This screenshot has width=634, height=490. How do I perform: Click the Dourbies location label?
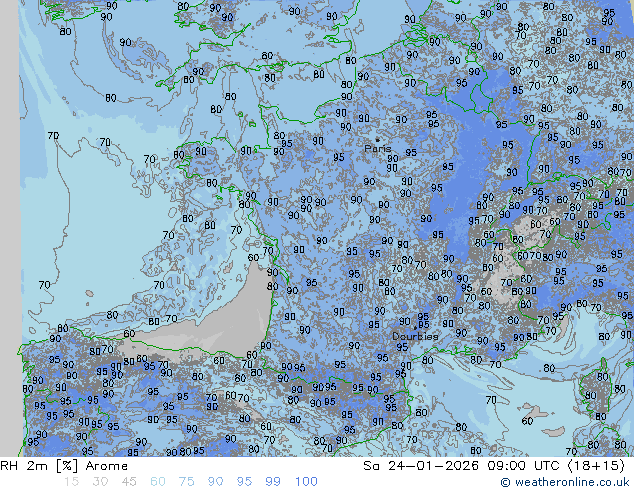tap(415, 336)
